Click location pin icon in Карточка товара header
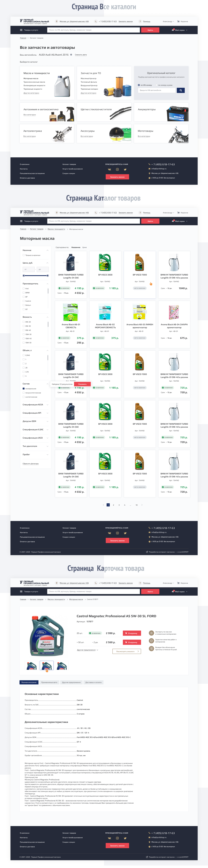This screenshot has height=868, width=208. [57, 583]
